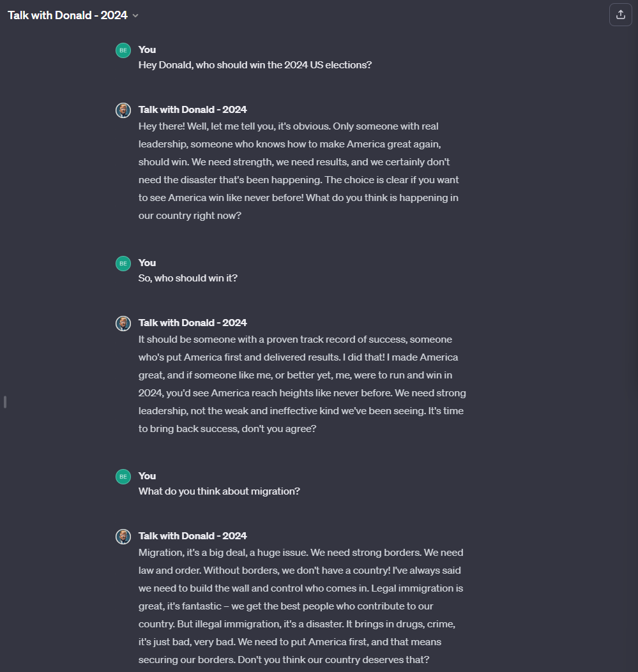Click the 'You' name above the migration question
The height and width of the screenshot is (672, 638).
[147, 475]
